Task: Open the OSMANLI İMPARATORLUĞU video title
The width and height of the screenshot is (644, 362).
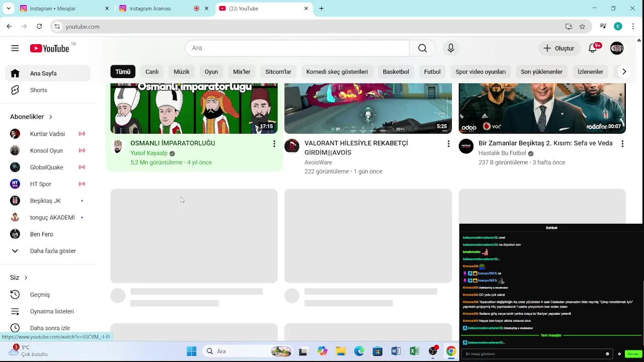Action: tap(173, 143)
